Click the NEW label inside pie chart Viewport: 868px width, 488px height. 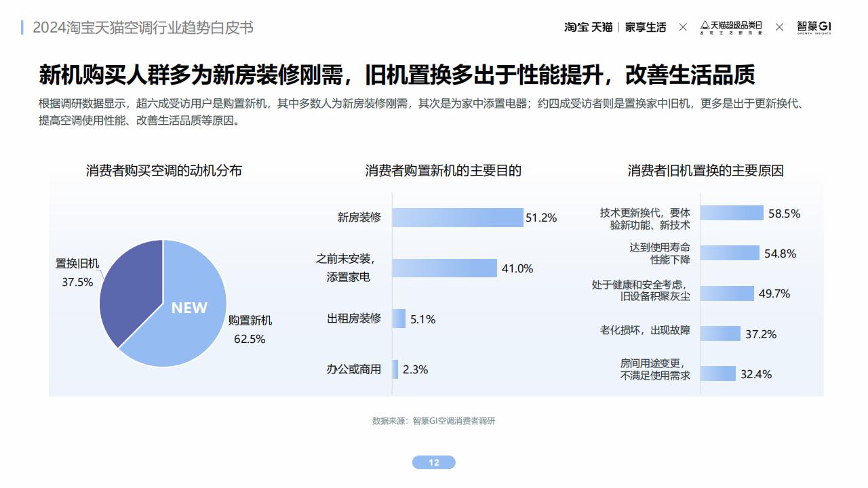point(189,308)
